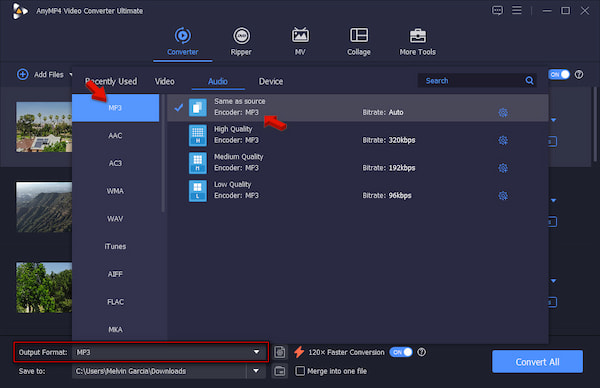Toggle 120x Faster Conversion switch
Image resolution: width=600 pixels, height=388 pixels.
tap(401, 352)
